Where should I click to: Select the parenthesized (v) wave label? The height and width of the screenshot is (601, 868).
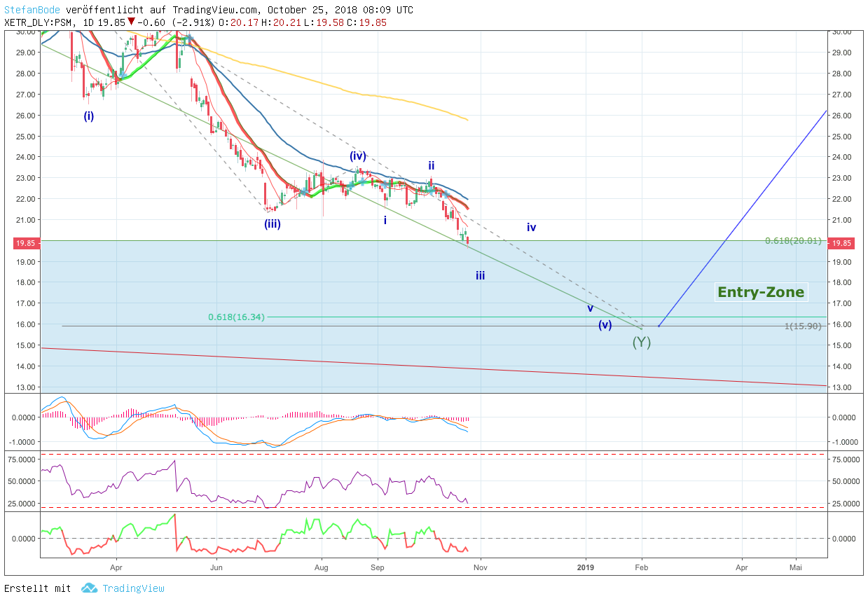coord(605,325)
